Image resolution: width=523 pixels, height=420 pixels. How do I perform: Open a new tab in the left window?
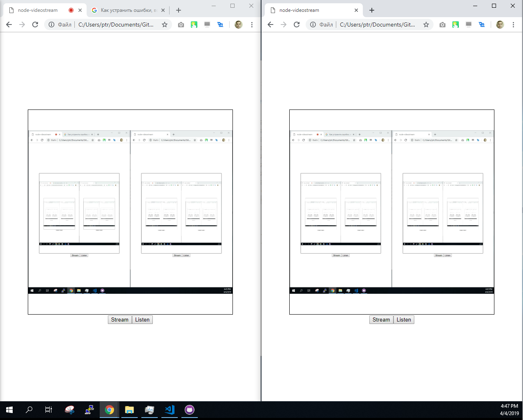pos(179,10)
